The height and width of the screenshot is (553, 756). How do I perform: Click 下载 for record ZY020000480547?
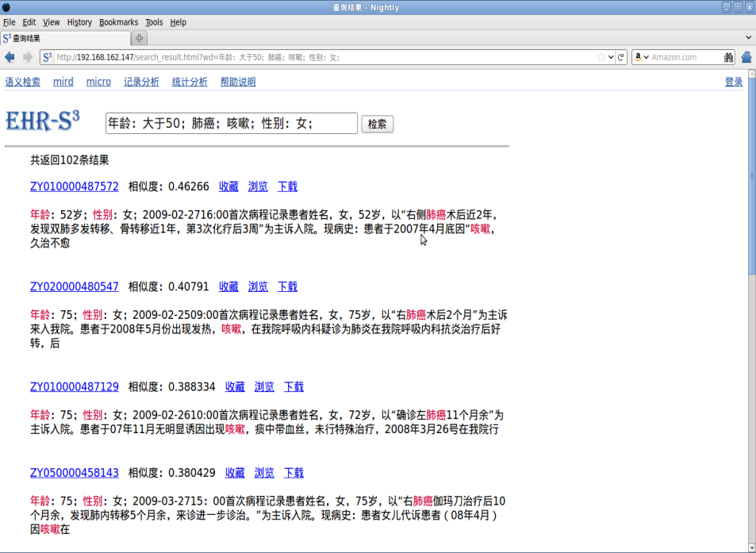(287, 286)
